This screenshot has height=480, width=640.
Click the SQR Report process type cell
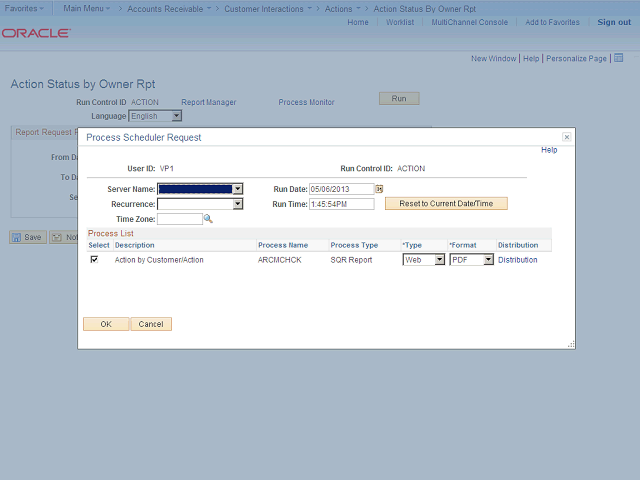351,260
